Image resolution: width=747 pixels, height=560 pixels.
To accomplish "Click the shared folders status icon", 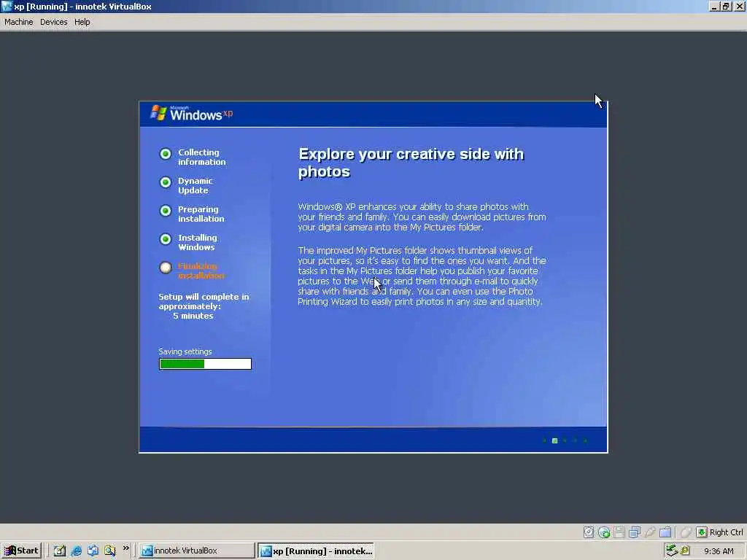I will (665, 532).
